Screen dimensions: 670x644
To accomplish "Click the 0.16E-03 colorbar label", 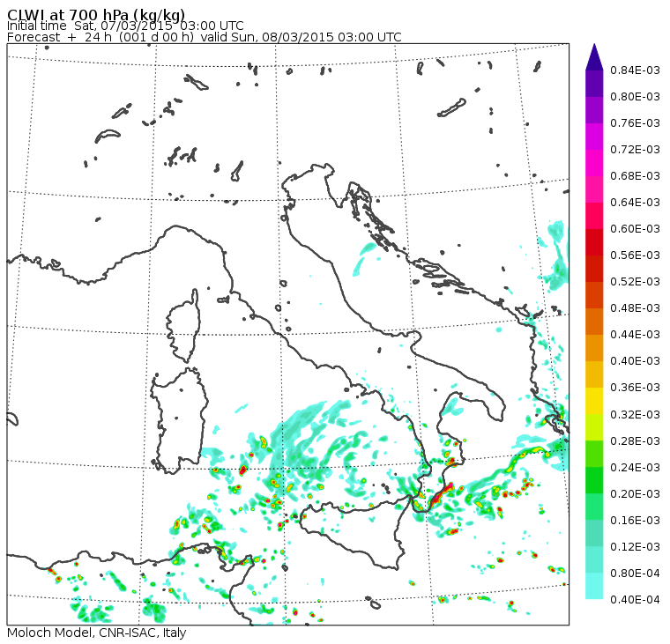I will click(x=635, y=521).
